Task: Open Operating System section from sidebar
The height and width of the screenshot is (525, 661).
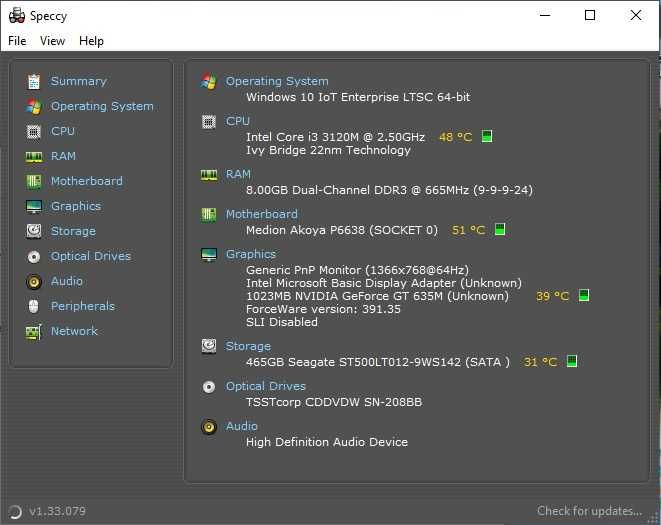Action: [x=102, y=106]
